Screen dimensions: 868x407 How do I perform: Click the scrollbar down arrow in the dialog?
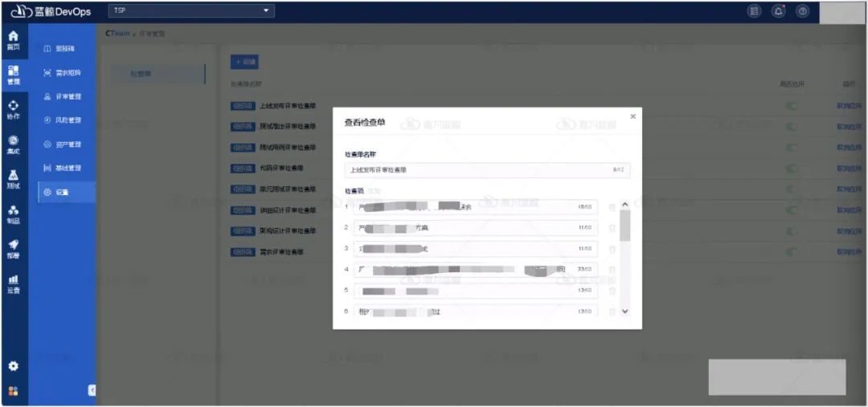(625, 311)
